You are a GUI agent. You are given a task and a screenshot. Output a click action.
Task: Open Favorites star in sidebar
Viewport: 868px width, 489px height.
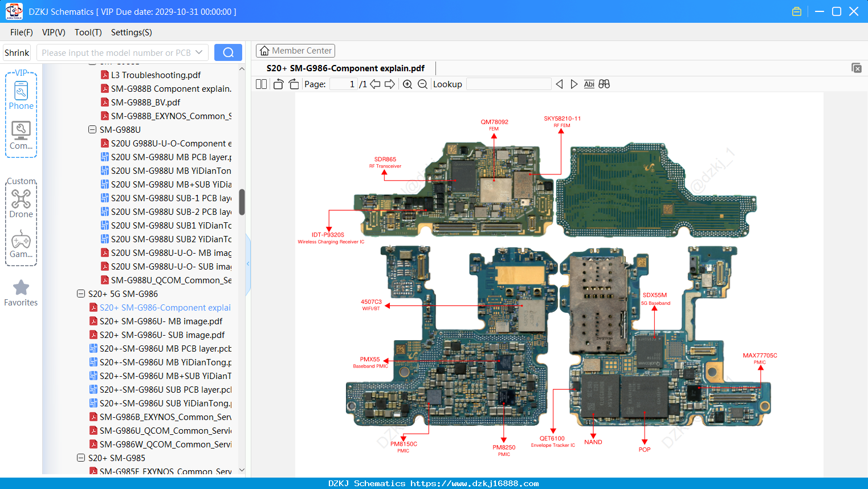click(21, 293)
